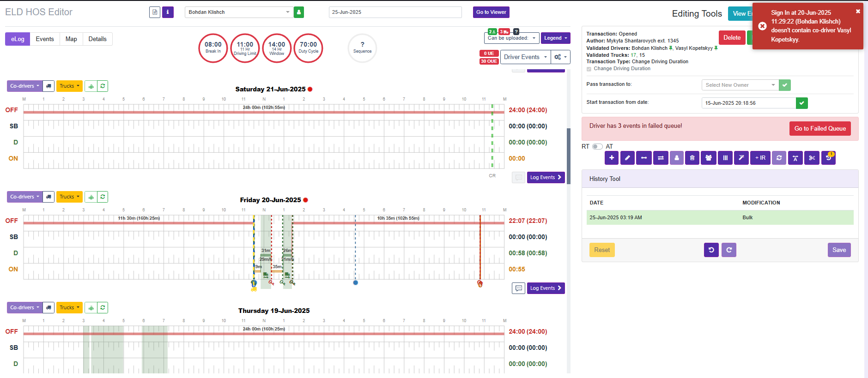This screenshot has width=868, height=378.
Task: Toggle the RT/AT switch
Action: point(597,146)
